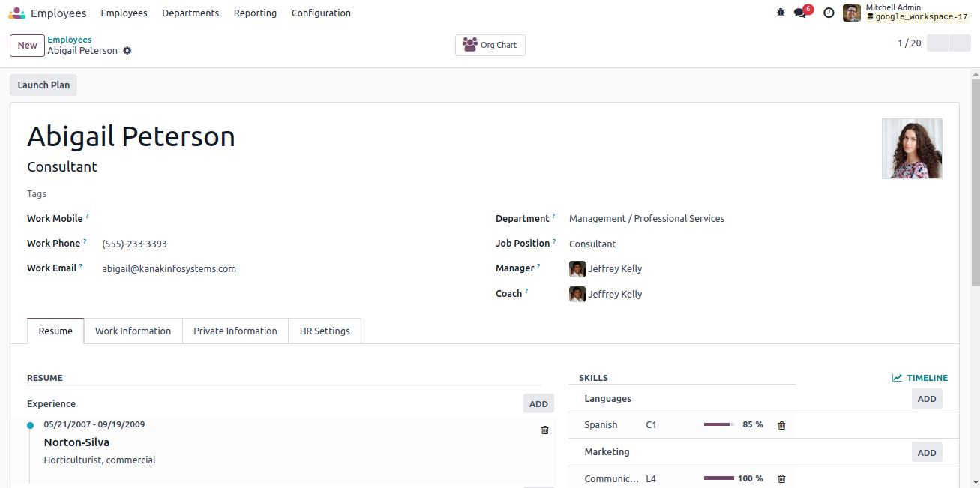This screenshot has width=980, height=488.
Task: Open Work Mobile help tooltip
Action: tap(87, 216)
